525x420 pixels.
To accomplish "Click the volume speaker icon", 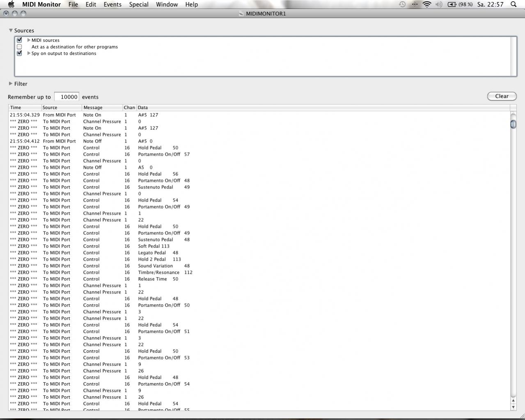I will point(439,4).
